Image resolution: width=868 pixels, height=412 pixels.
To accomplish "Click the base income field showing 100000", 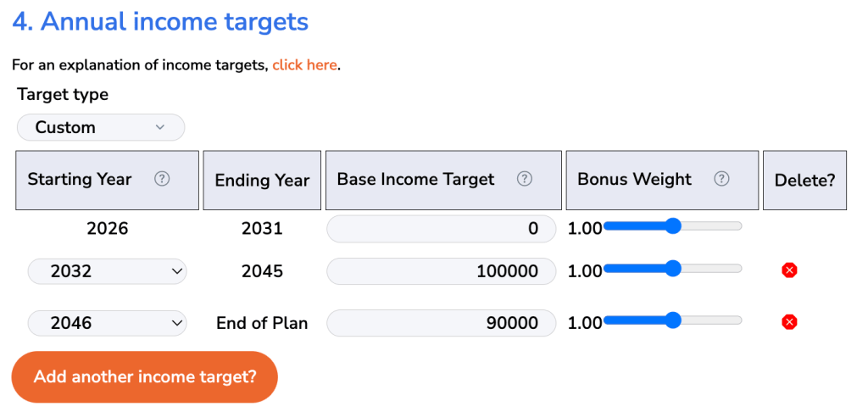I will tap(441, 271).
